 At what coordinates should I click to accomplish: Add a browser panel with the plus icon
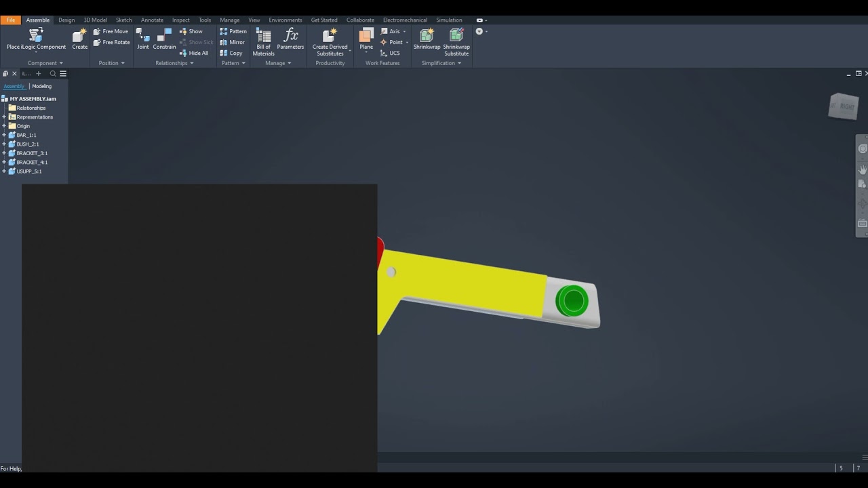(38, 73)
